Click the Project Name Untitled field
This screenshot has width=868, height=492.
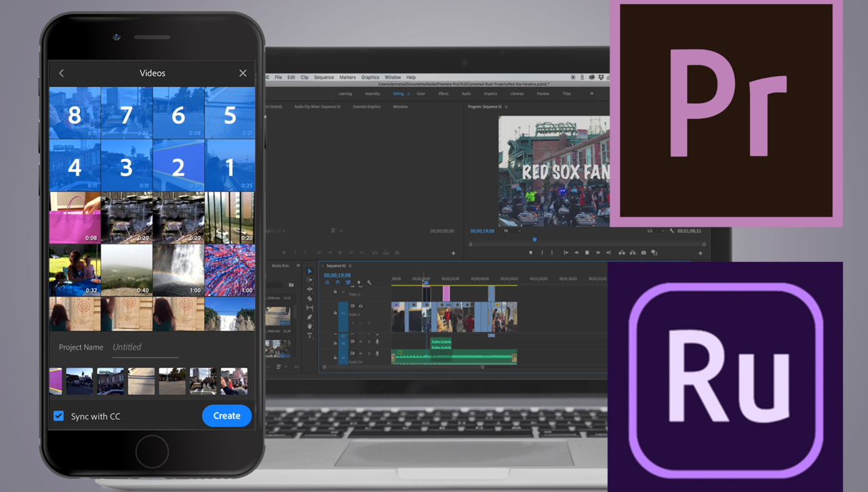(145, 347)
